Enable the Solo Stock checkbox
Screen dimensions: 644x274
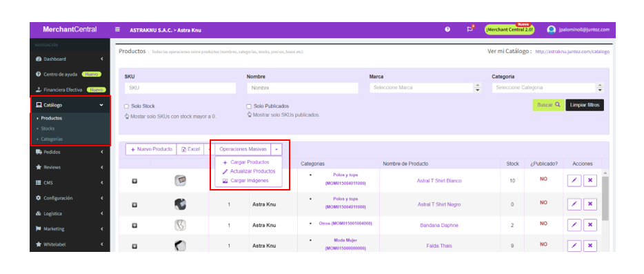(127, 106)
